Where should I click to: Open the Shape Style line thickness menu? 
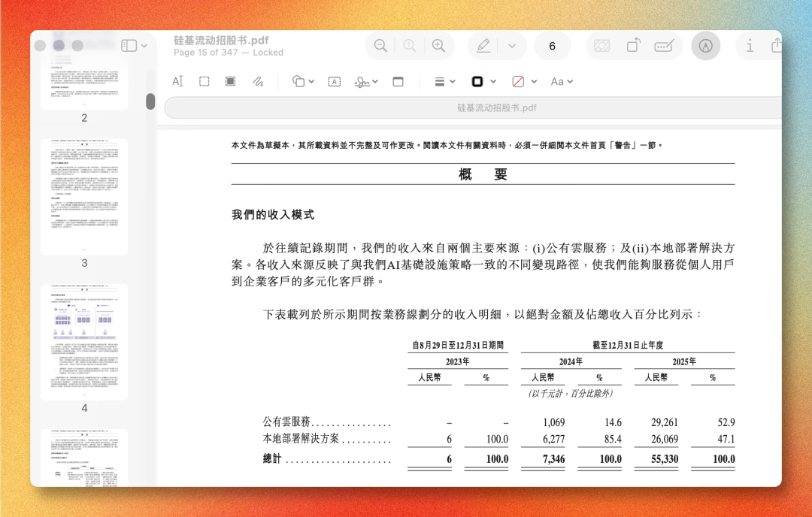click(445, 81)
